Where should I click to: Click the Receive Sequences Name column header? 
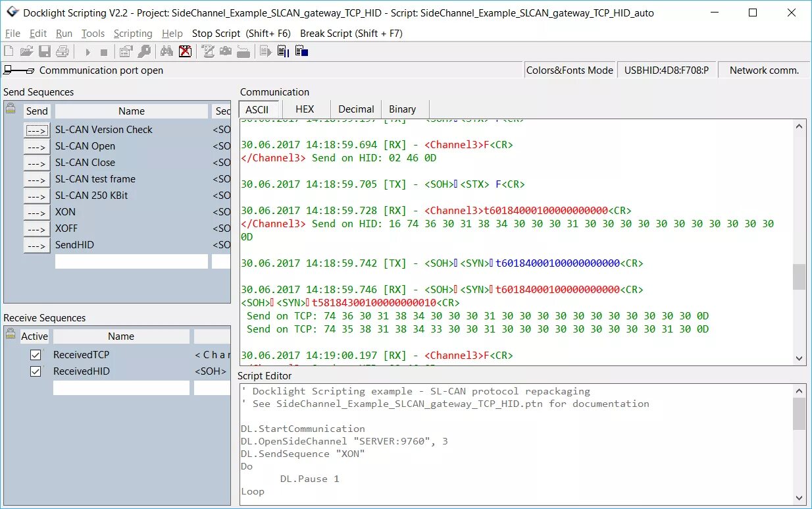[x=121, y=336]
